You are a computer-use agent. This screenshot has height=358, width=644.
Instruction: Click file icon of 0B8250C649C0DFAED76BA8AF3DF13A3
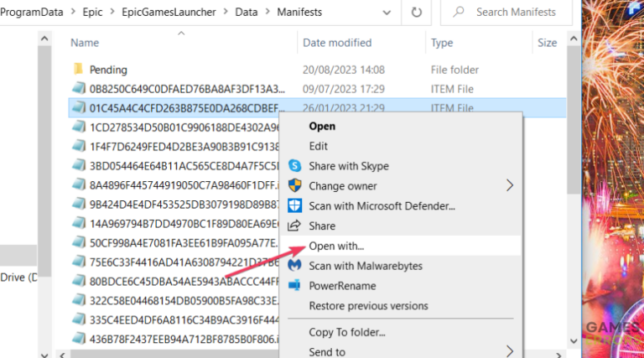[x=79, y=88]
